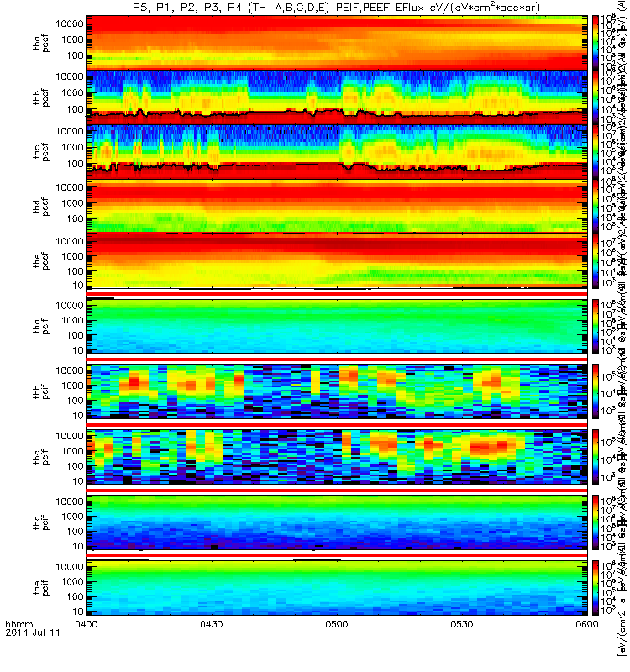Click the 'thb peef' panel label
The width and height of the screenshot is (630, 672).
coord(41,97)
